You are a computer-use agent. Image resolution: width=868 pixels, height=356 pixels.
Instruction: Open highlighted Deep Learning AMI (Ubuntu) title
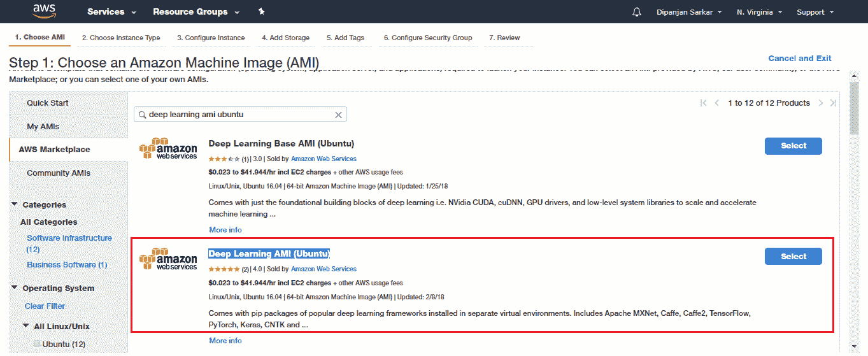(x=269, y=253)
